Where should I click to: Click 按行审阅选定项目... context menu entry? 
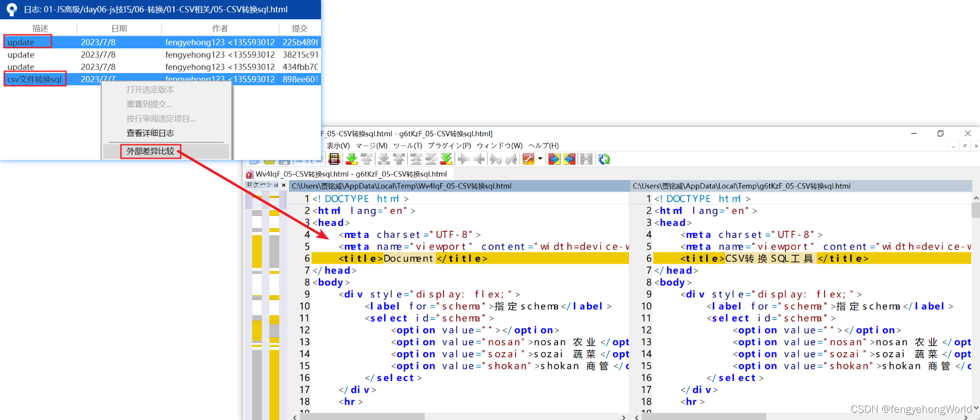pyautogui.click(x=160, y=119)
